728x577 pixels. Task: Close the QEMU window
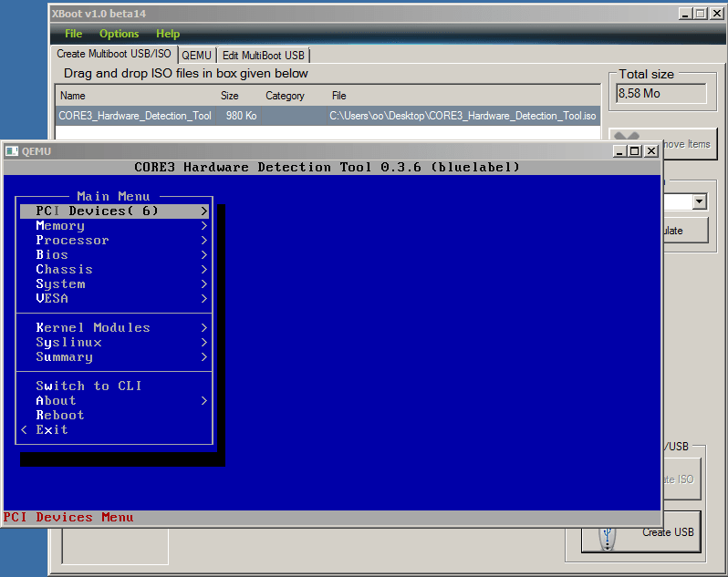(651, 151)
